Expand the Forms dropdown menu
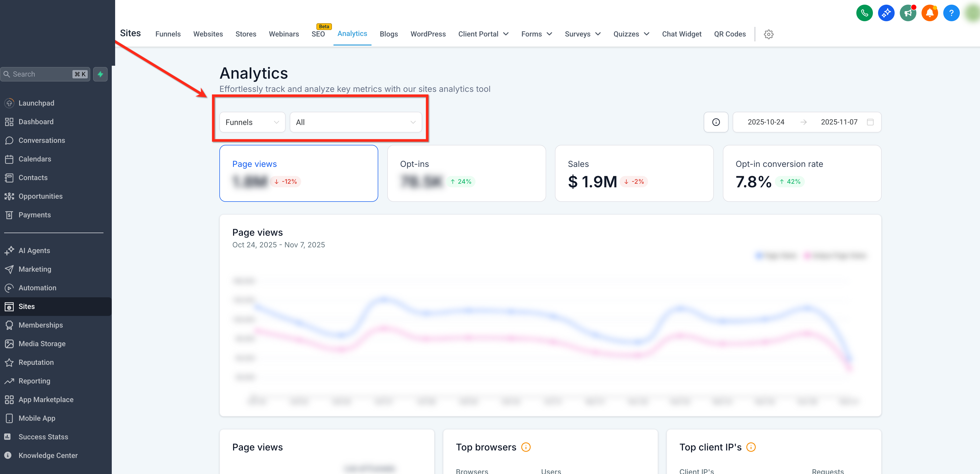 click(536, 34)
